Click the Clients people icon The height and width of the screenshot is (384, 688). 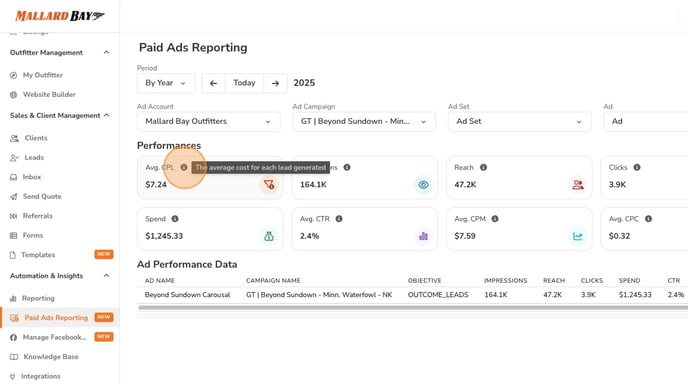click(14, 138)
